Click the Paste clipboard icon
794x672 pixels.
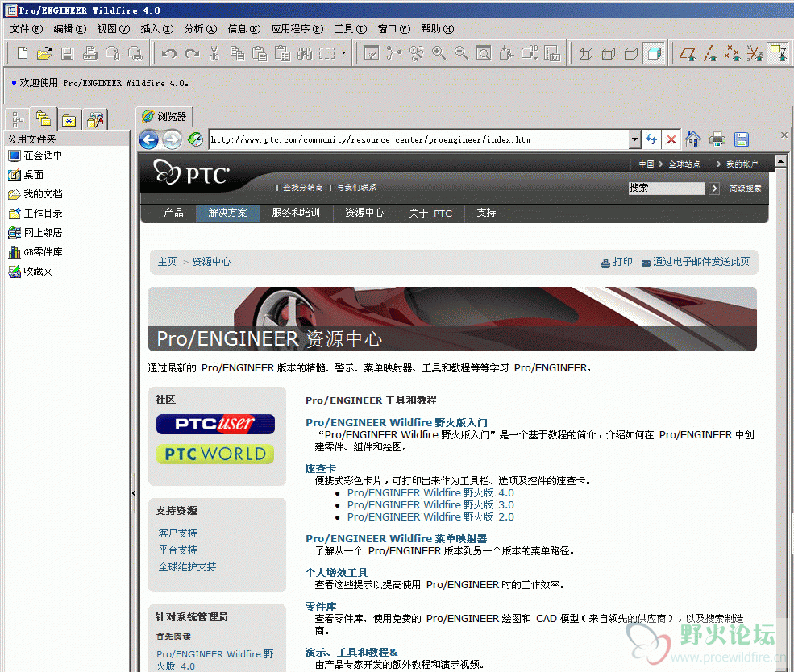(x=260, y=53)
